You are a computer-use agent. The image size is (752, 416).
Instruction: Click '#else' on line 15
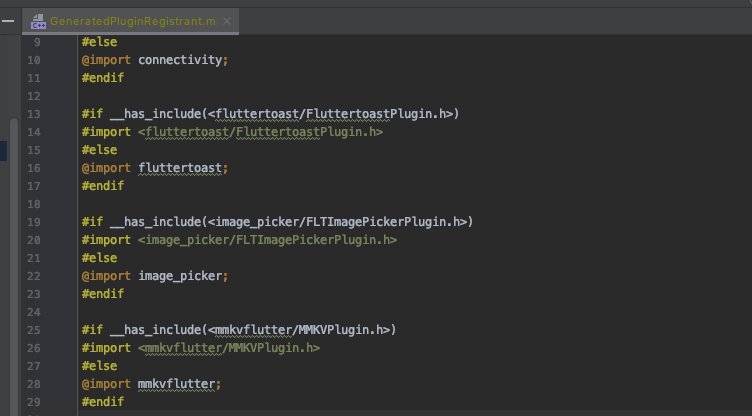99,150
